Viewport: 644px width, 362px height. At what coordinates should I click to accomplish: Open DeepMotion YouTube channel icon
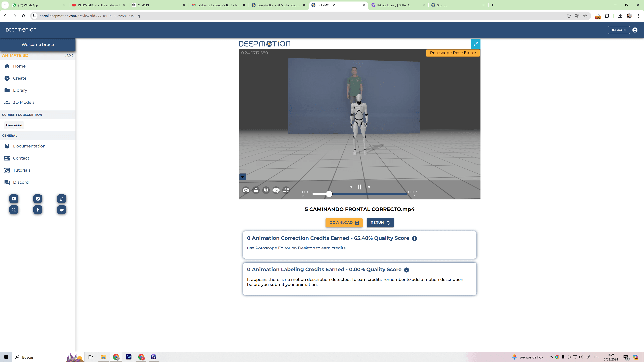(x=14, y=199)
